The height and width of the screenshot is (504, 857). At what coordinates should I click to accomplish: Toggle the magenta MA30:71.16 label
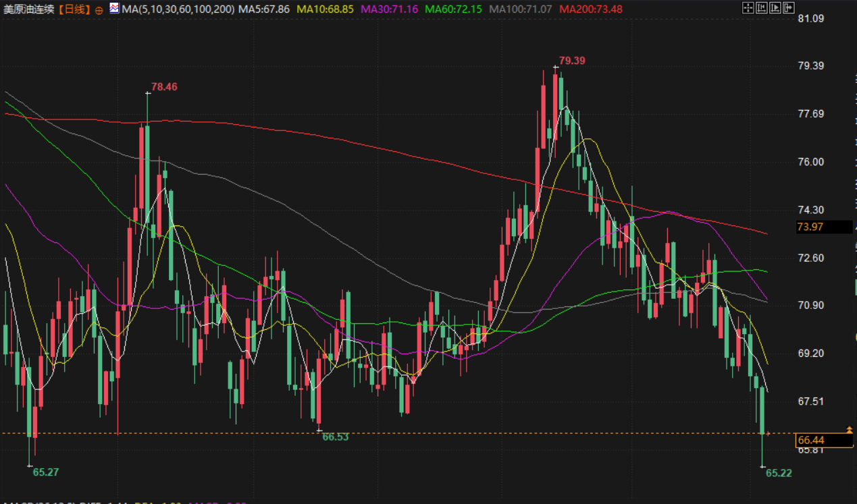pos(390,9)
